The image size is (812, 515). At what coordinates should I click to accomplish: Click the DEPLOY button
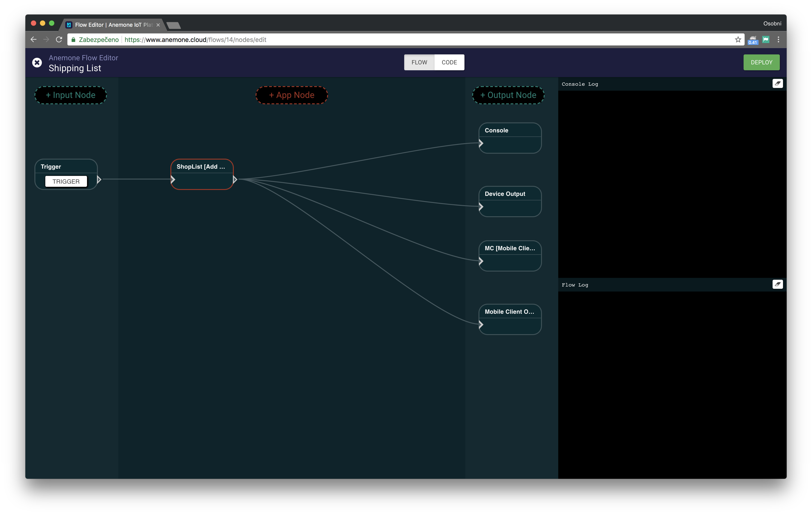click(x=761, y=62)
